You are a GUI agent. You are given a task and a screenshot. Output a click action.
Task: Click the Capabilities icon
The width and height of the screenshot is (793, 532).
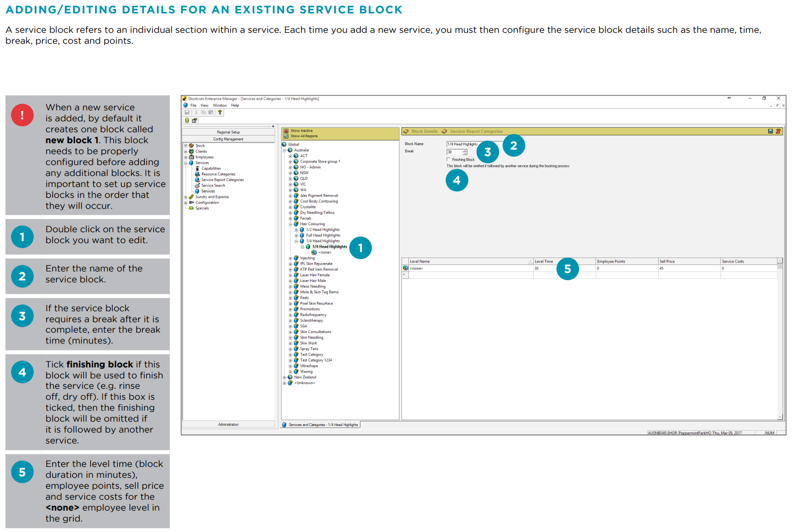coord(198,169)
